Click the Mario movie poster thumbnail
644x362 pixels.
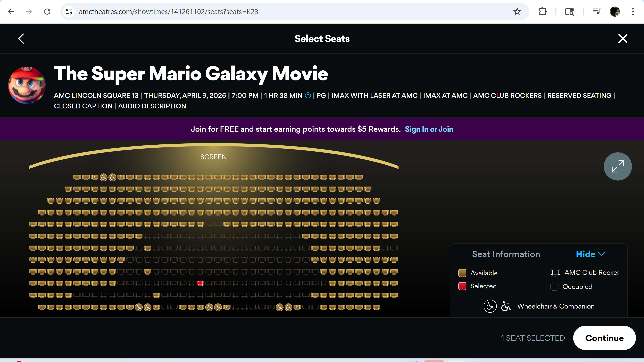coord(27,85)
